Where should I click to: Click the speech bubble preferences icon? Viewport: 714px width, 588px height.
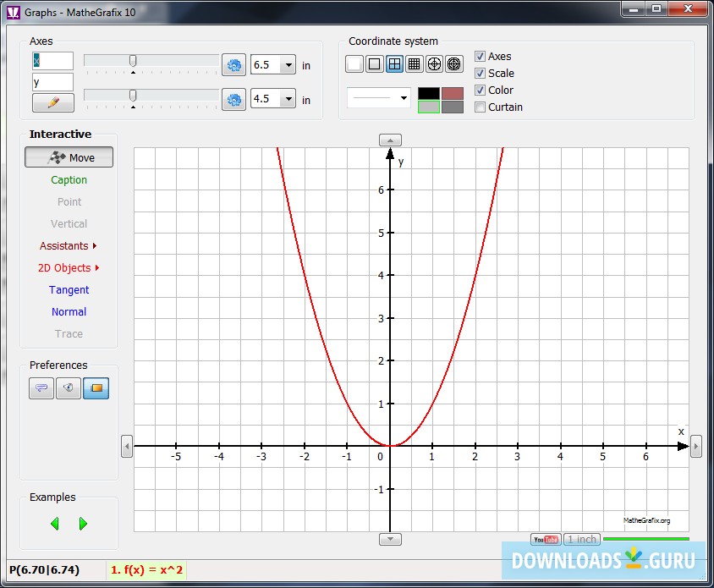click(41, 388)
